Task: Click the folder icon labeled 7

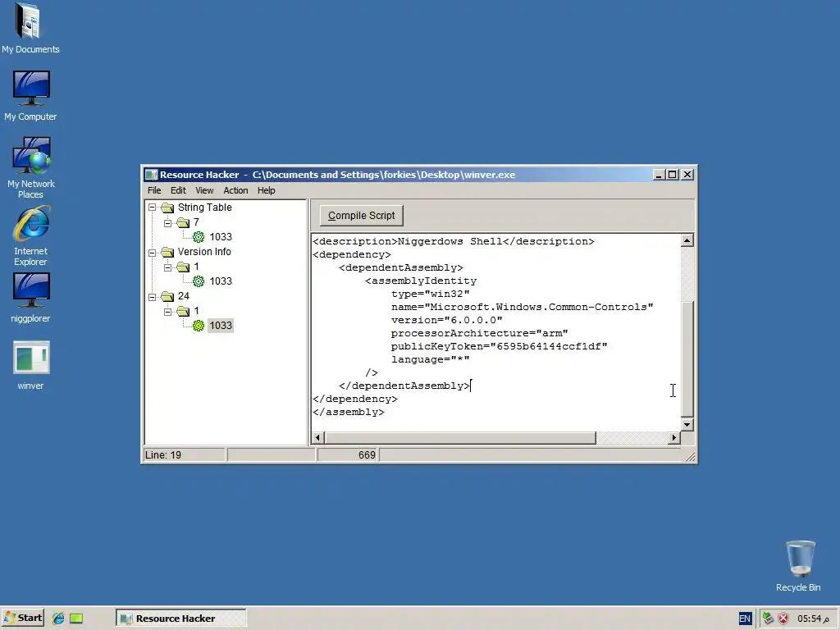Action: pyautogui.click(x=183, y=222)
